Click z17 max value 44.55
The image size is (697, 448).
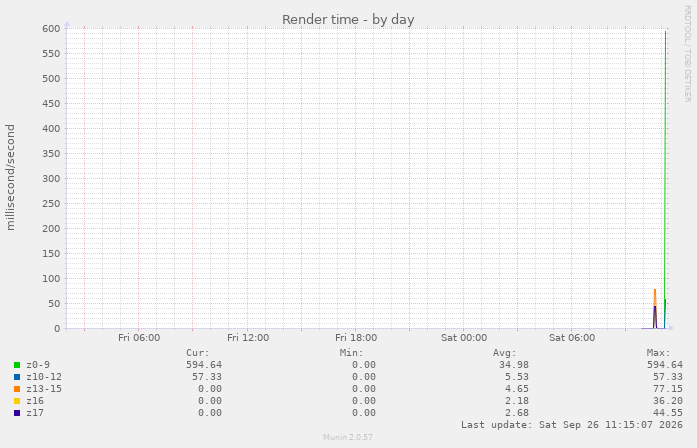tap(668, 413)
